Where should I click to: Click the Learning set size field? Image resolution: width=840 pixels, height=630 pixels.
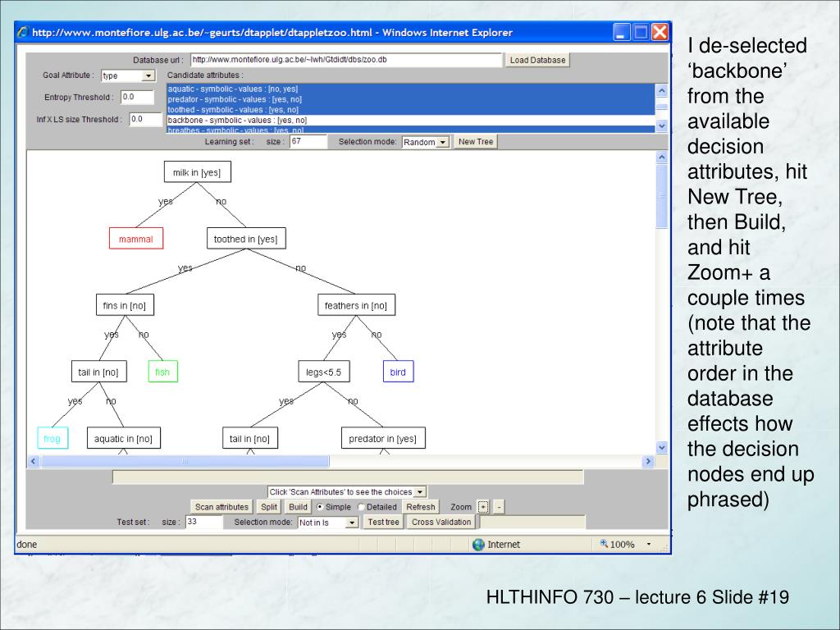coord(308,141)
